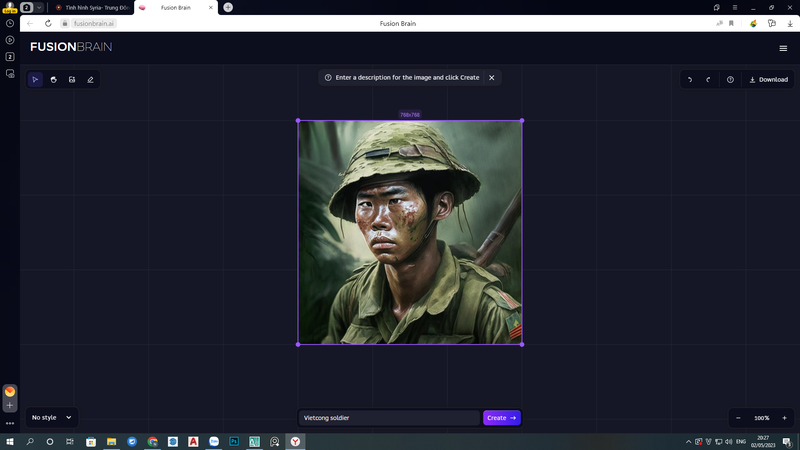The width and height of the screenshot is (800, 450).
Task: Show hidden system tray icons
Action: coord(688,442)
